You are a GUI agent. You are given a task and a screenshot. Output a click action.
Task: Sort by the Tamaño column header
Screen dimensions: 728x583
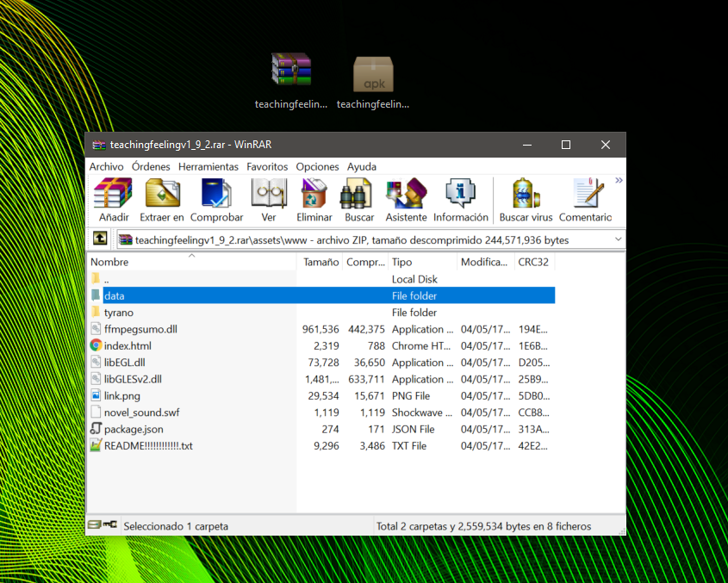tap(320, 262)
